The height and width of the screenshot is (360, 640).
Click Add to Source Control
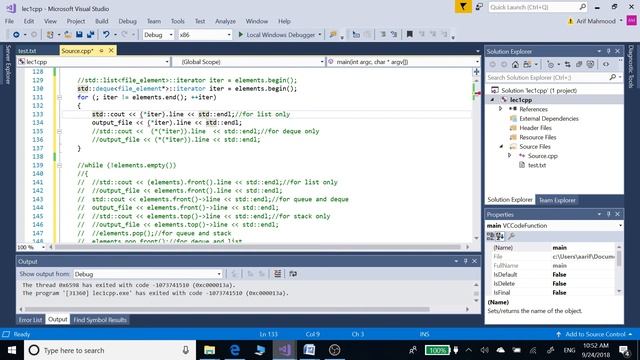(595, 334)
